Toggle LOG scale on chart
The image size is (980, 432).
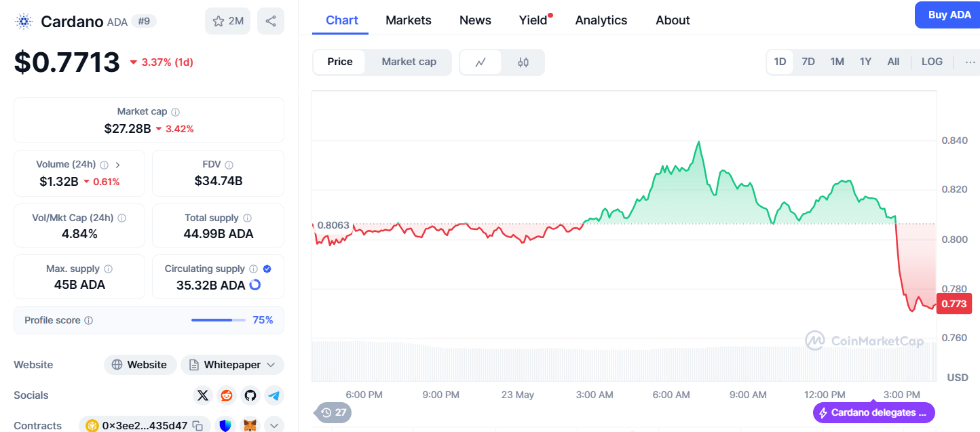932,62
